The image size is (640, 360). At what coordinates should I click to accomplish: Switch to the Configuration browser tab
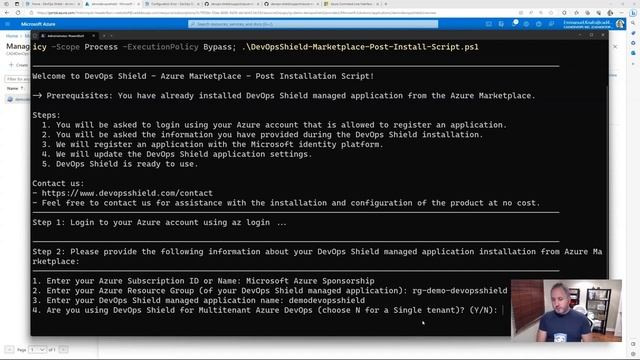click(172, 4)
